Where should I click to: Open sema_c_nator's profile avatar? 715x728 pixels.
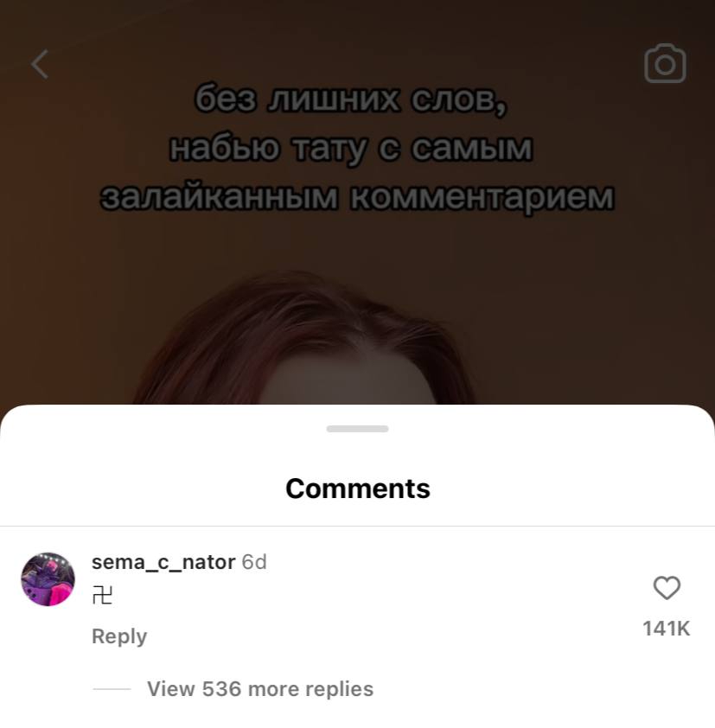(48, 579)
